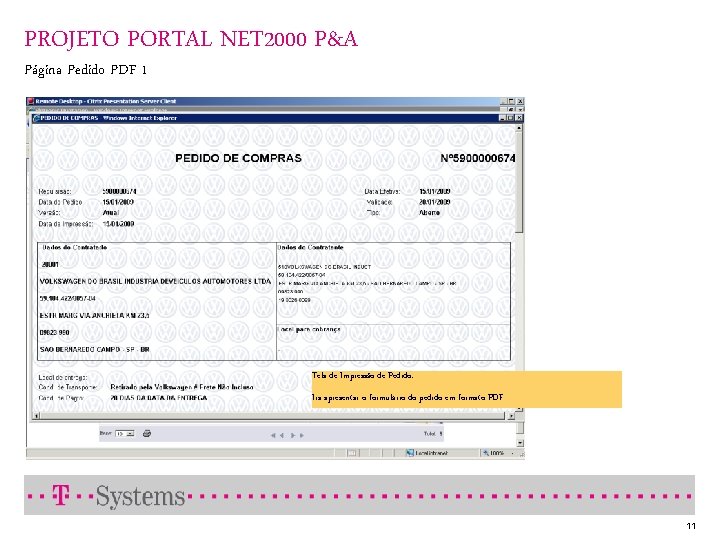Screen dimensions: 720x540
Task: Click the Internet Explorer icon in PEDIDO DE COMPRAS title bar
Action: click(x=36, y=118)
